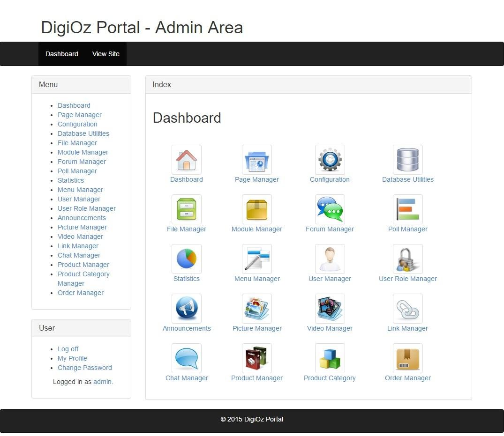This screenshot has height=436, width=504.
Task: Select the User Role Manager padlock icon
Action: pyautogui.click(x=407, y=259)
